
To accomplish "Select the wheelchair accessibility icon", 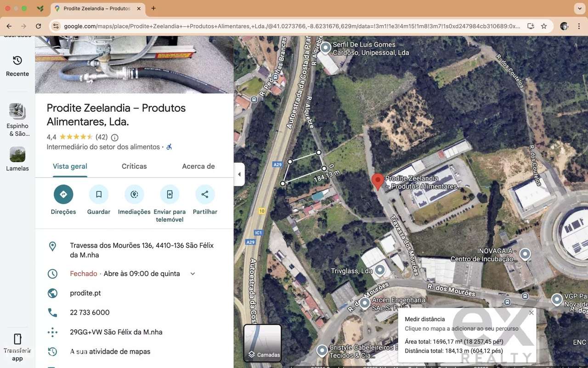I will tap(169, 146).
